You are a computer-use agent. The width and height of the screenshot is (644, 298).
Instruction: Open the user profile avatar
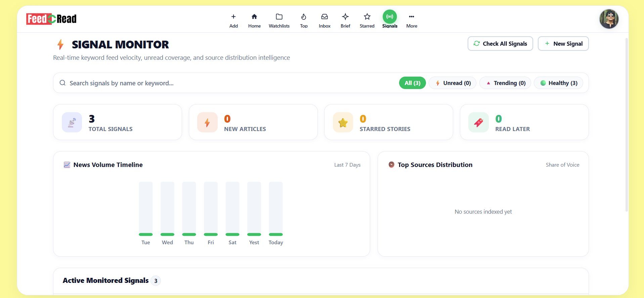point(609,19)
